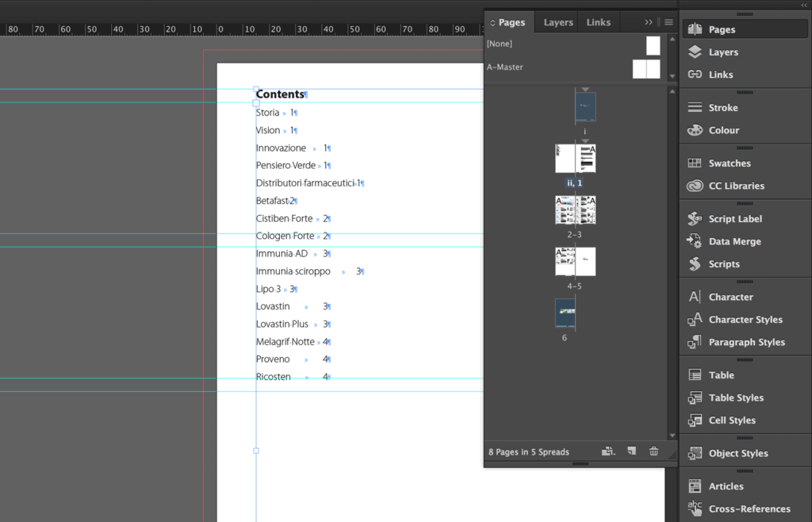
Task: Select the 4–5 spread thumbnail
Action: (x=576, y=262)
